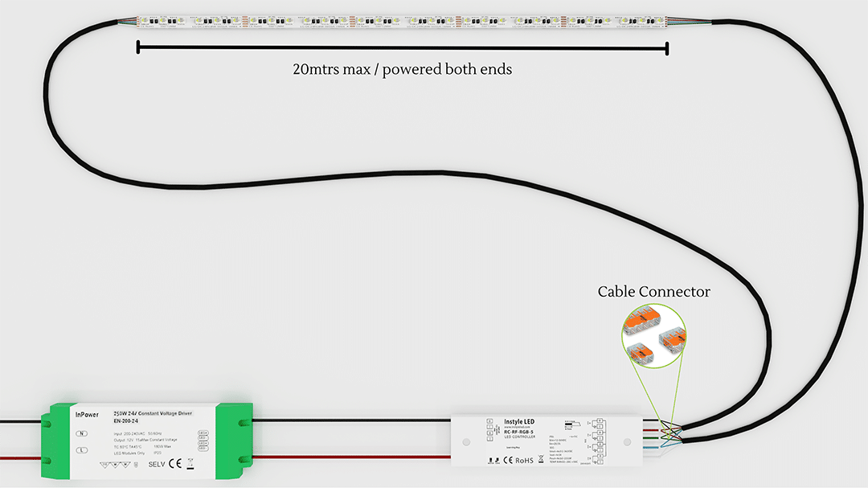Click the SELV marking on the driver
Screen dimensions: 868x488
(156, 464)
